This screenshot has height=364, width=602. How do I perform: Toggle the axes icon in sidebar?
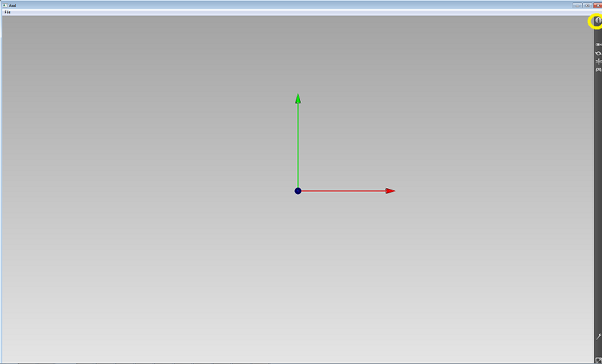(598, 62)
